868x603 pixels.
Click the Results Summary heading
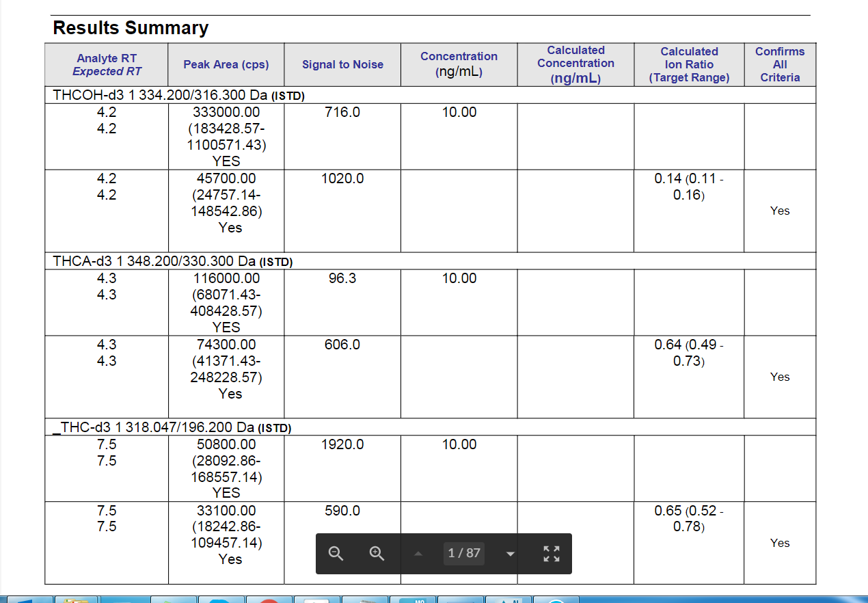coord(131,28)
